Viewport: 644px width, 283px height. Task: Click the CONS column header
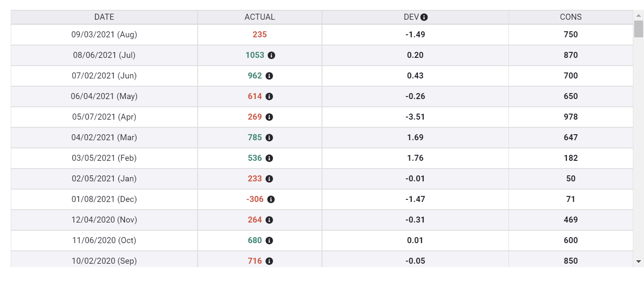(x=571, y=17)
